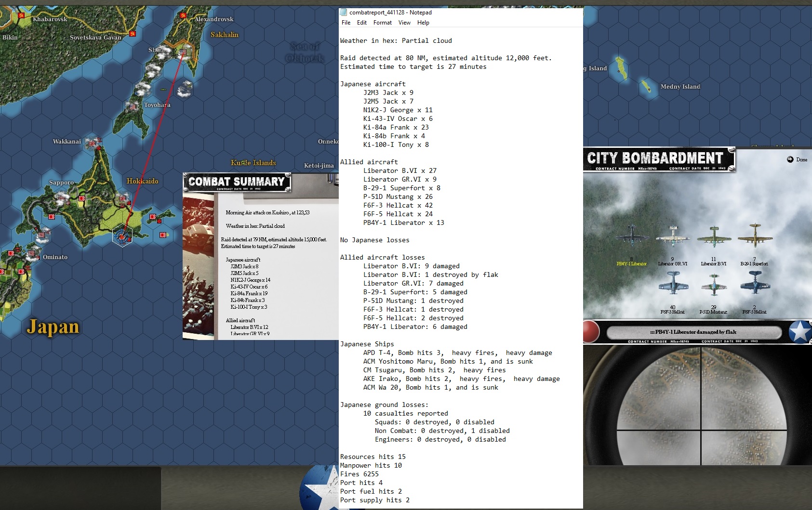Click the 'AKE Irako' ship line in Notepad
The image size is (812, 510).
(462, 379)
